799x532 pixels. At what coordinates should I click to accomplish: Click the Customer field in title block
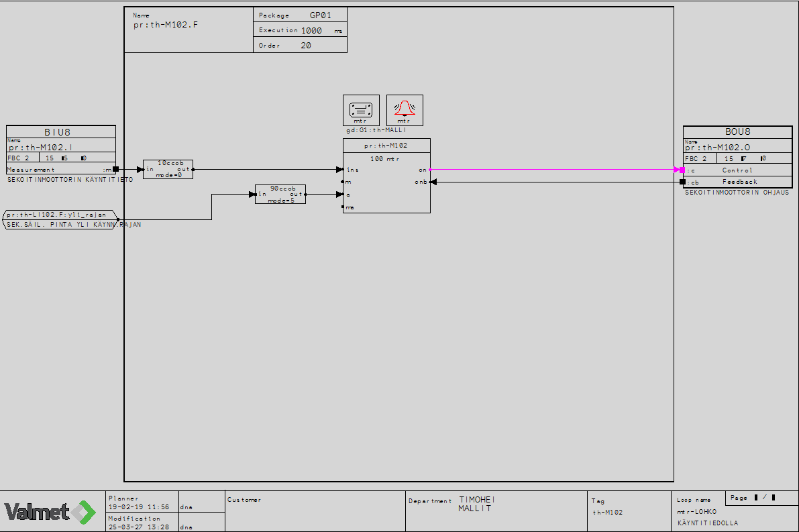click(315, 511)
